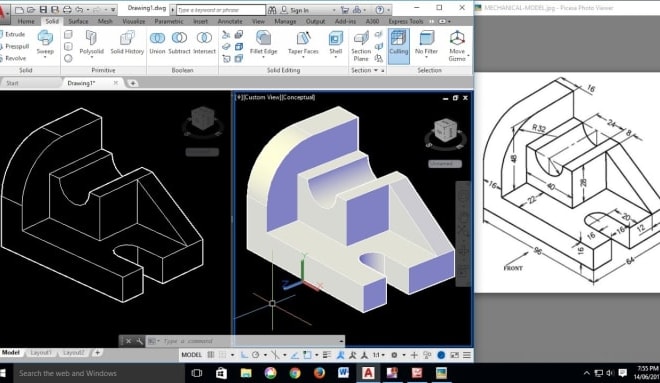Click the Undo arrow icon
The height and width of the screenshot is (383, 660).
pyautogui.click(x=79, y=9)
